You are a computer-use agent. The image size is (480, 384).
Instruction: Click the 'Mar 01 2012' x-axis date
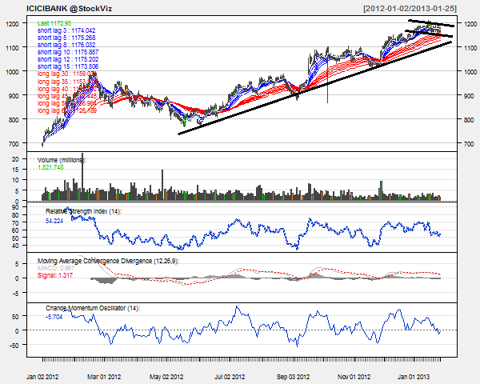pos(104,377)
